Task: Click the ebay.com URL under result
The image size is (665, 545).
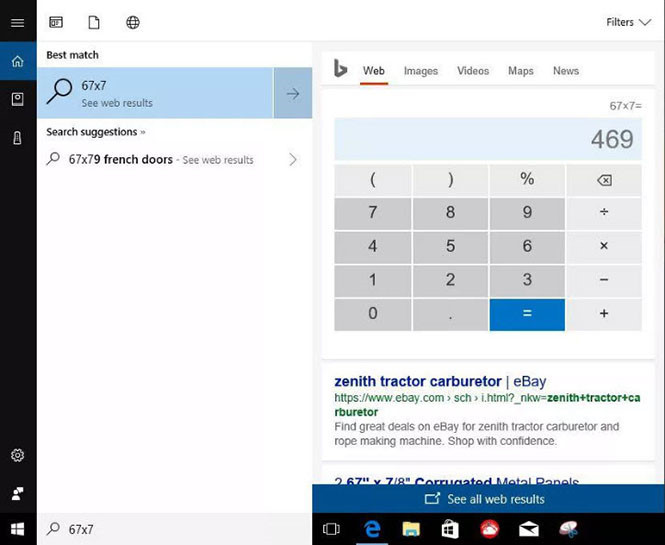Action: (487, 405)
